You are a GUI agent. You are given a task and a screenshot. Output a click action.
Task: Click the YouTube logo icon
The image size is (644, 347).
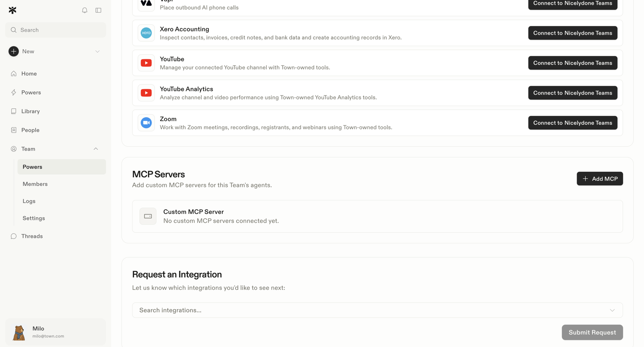146,63
